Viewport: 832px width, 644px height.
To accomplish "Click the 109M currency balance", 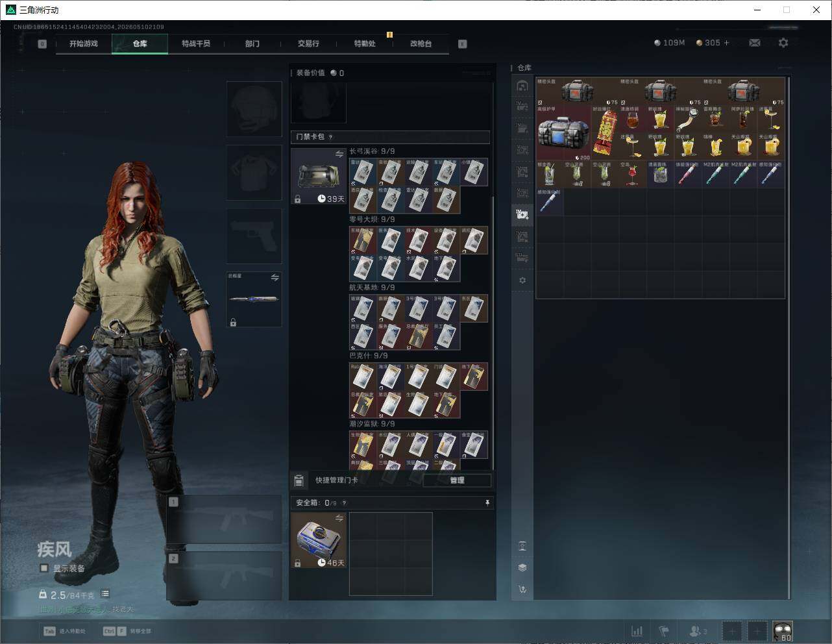I will (669, 43).
